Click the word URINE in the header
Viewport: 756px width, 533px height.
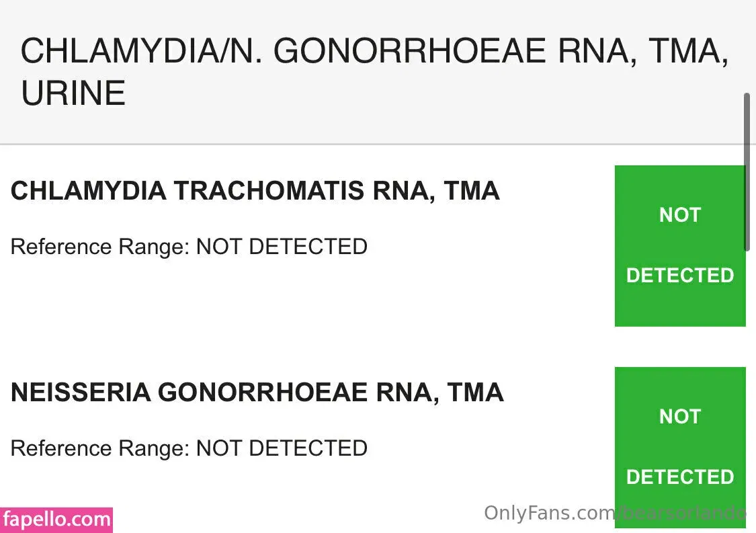coord(73,93)
